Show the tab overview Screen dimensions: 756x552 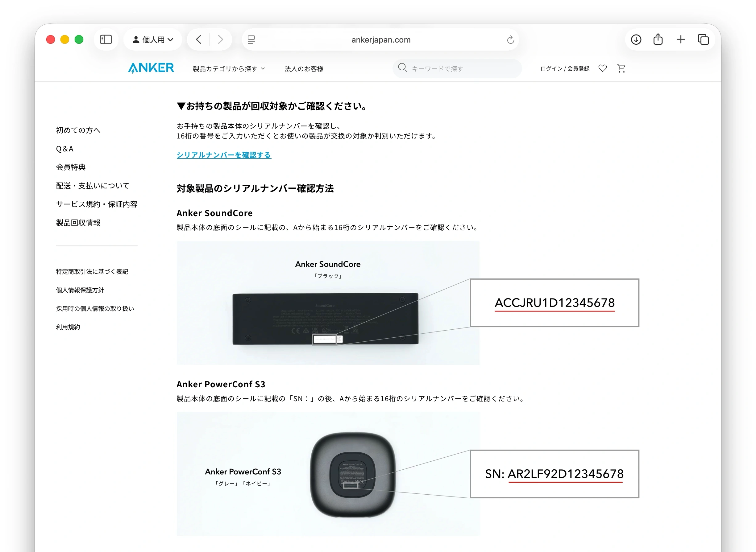click(703, 39)
